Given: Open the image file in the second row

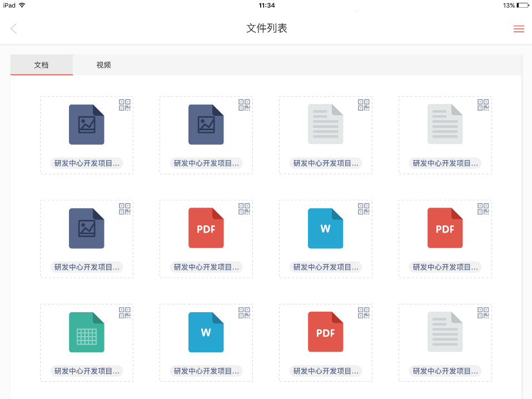Looking at the screenshot, I should 86,228.
